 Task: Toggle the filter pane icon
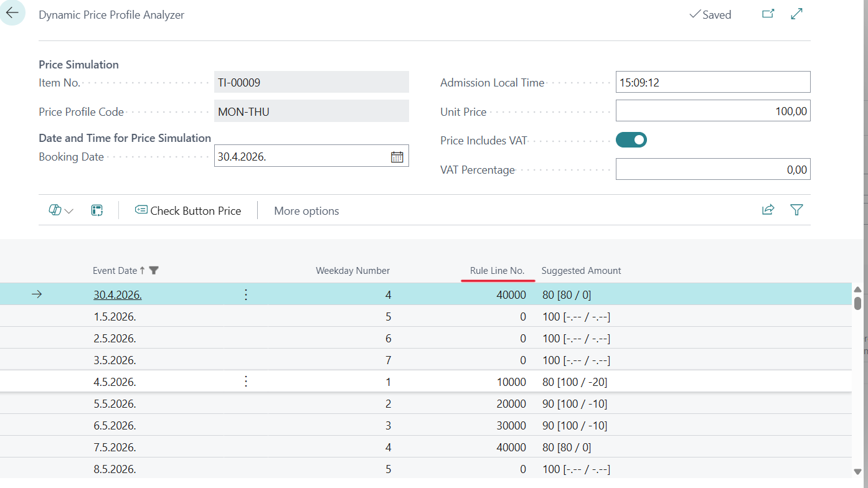(796, 210)
